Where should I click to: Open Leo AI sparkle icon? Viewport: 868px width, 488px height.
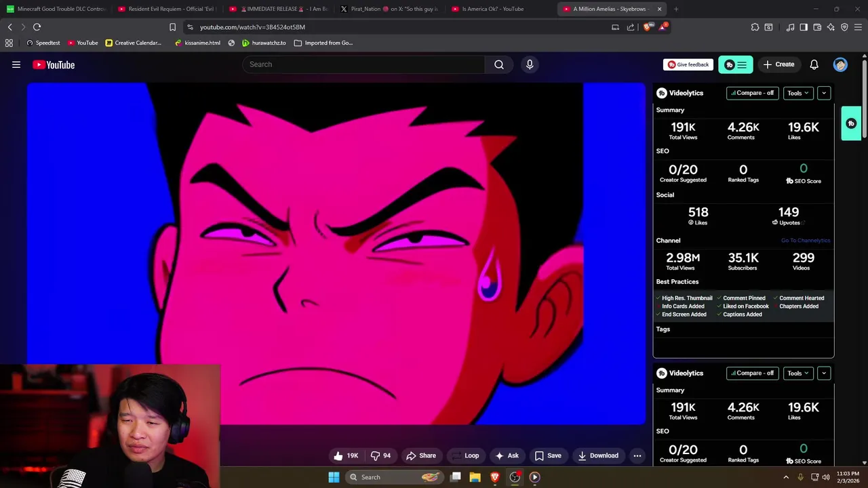point(831,27)
